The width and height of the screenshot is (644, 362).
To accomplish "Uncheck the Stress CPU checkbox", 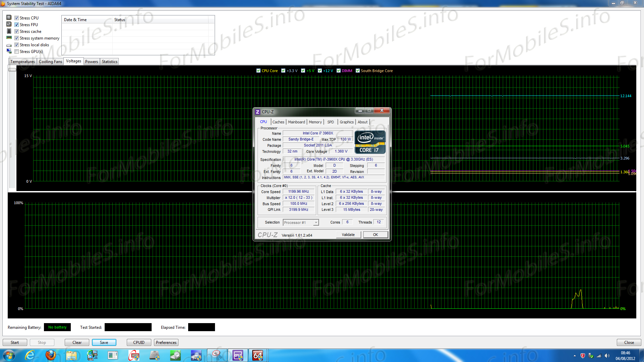I will pyautogui.click(x=16, y=18).
